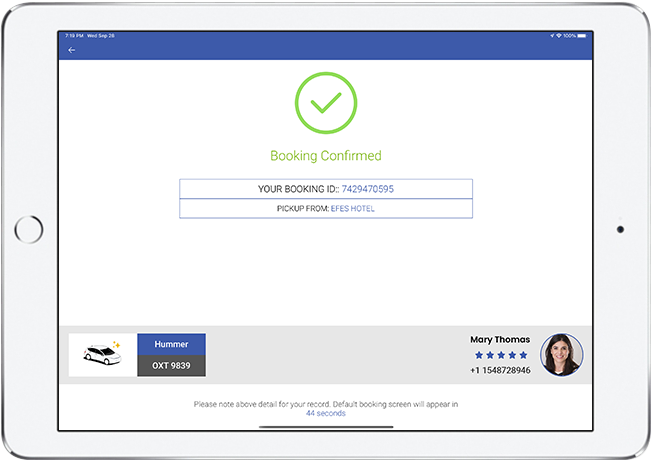
Task: Tap the green confirmation checkmark circle
Action: point(326,103)
